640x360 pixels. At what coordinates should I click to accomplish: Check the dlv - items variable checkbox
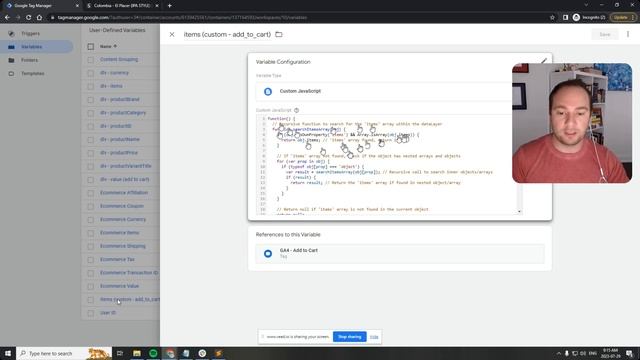pos(91,86)
